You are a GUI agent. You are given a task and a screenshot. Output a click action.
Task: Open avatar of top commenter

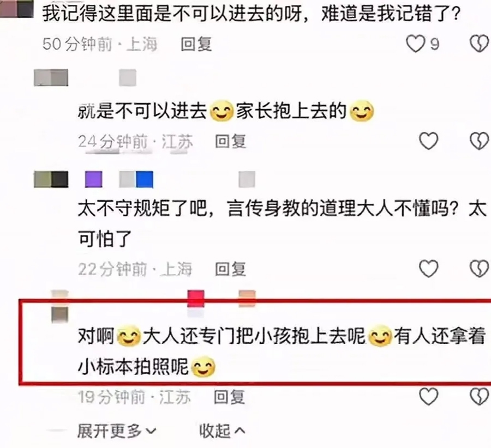[16, 9]
